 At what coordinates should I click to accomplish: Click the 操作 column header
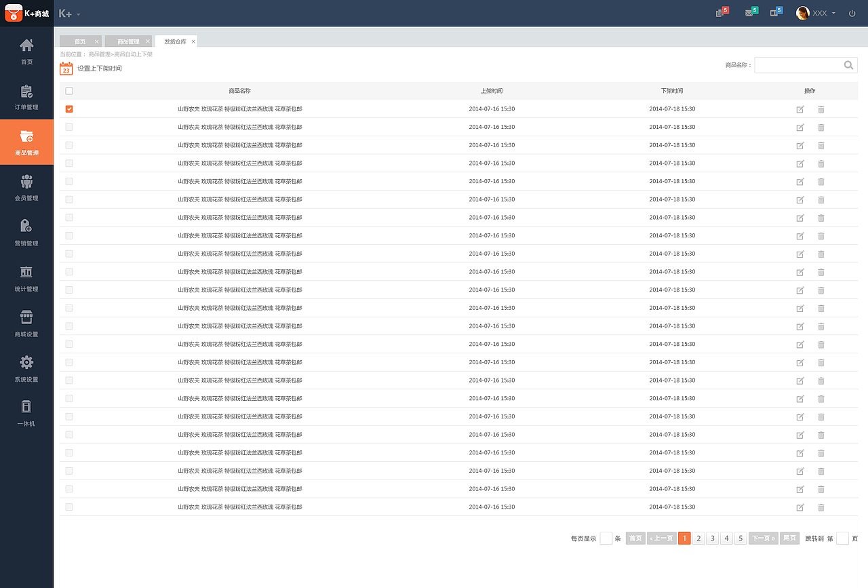pos(810,91)
